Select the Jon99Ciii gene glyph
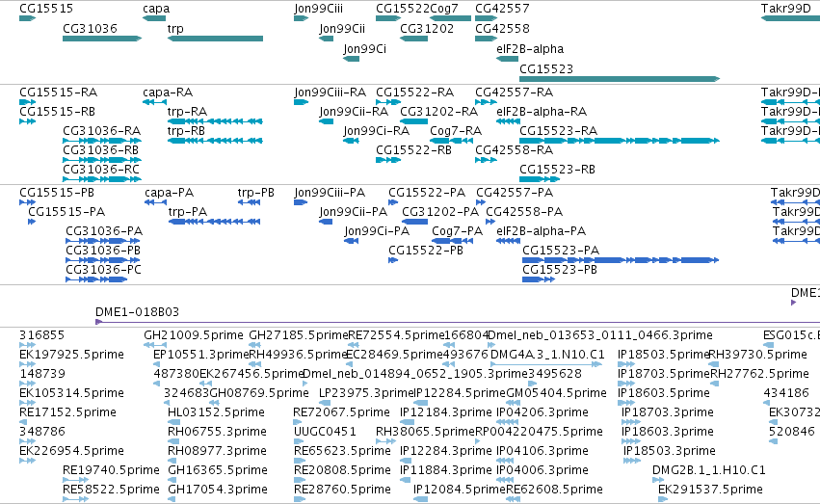The width and height of the screenshot is (820, 504). click(302, 18)
